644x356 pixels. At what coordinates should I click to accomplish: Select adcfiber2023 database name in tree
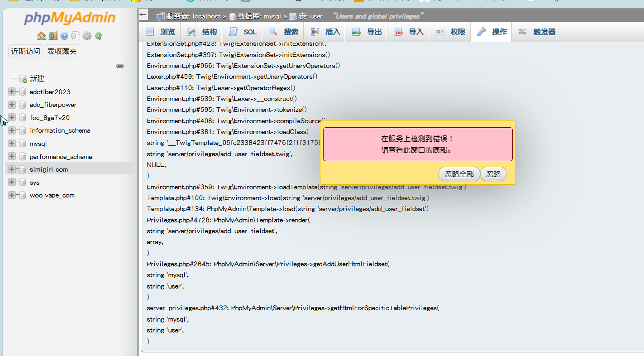pos(50,92)
